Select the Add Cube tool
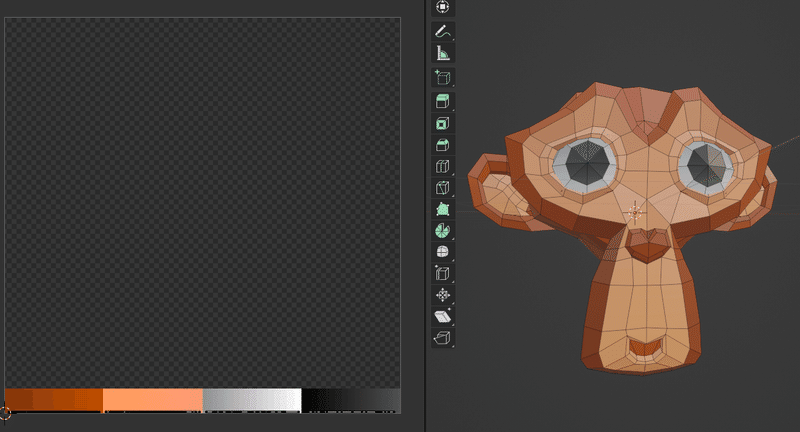Viewport: 800px width, 432px height. pyautogui.click(x=442, y=78)
